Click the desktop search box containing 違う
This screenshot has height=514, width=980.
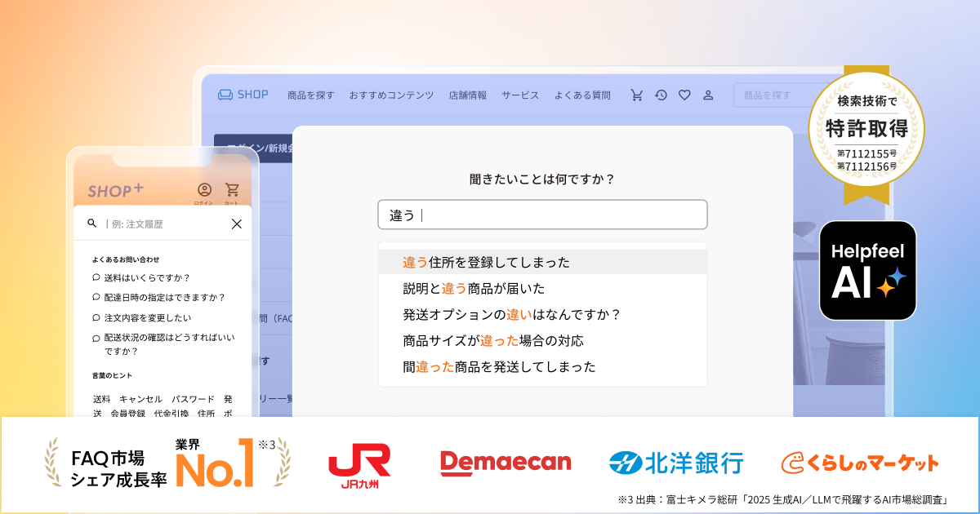click(x=542, y=214)
